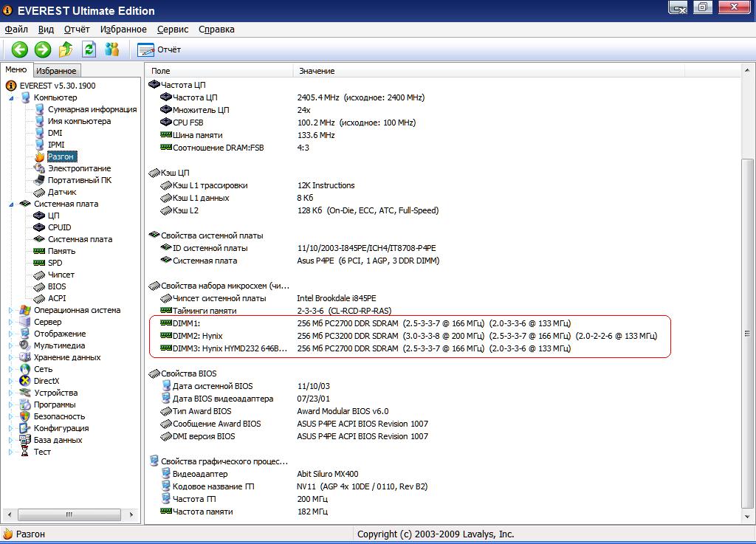Select the Видеоадаптер row
The width and height of the screenshot is (756, 544).
pyautogui.click(x=260, y=474)
